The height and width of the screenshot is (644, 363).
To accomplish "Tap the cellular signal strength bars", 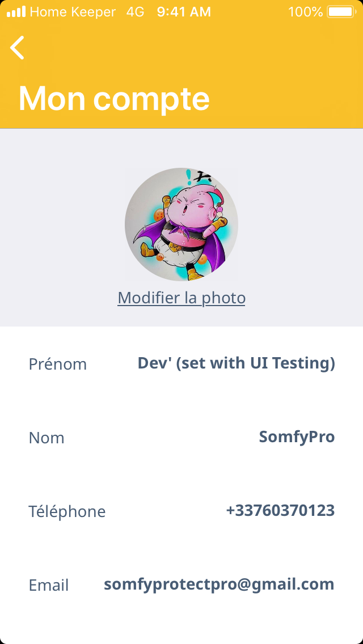I will 16,12.
